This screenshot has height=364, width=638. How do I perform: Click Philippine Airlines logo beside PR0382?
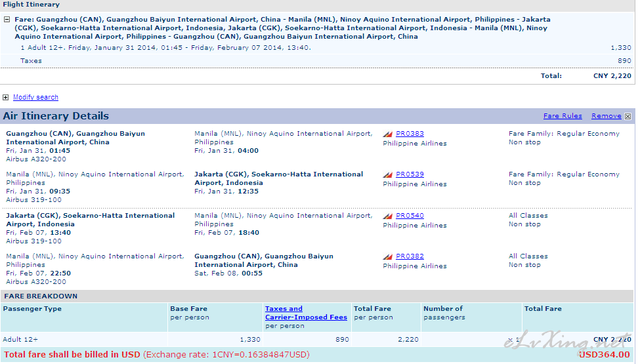[x=388, y=256]
